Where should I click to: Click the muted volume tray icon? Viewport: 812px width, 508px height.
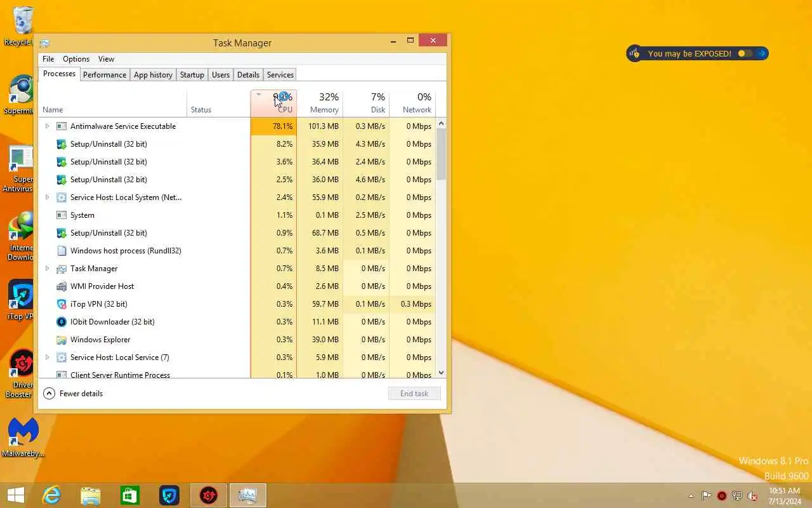click(x=752, y=496)
